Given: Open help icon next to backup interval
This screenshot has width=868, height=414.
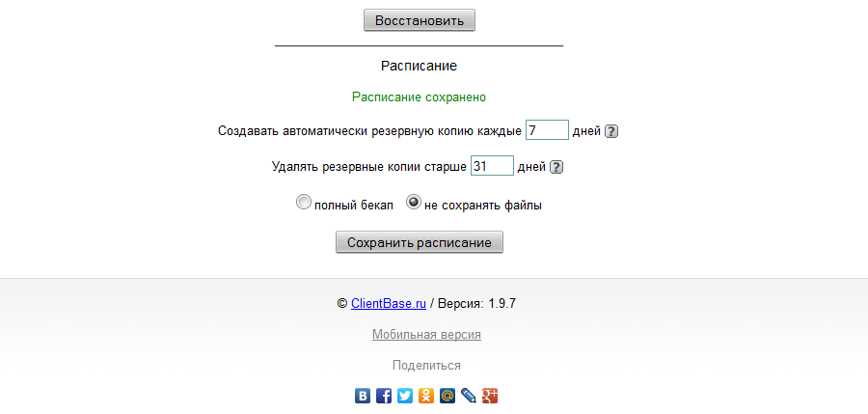Looking at the screenshot, I should point(611,131).
